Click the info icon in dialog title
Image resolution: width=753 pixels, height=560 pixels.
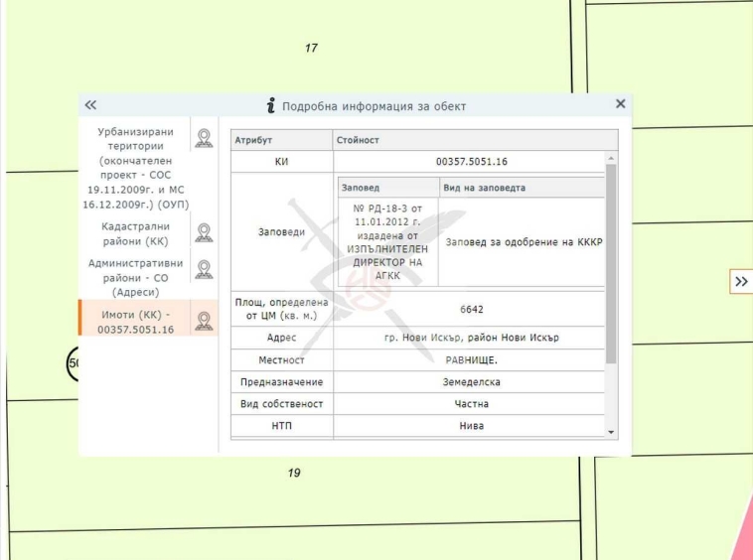point(270,105)
